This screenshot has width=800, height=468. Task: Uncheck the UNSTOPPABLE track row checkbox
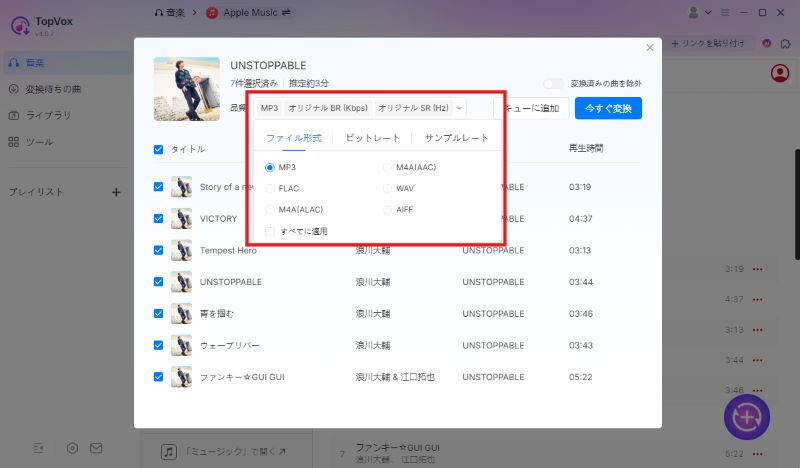[x=158, y=282]
